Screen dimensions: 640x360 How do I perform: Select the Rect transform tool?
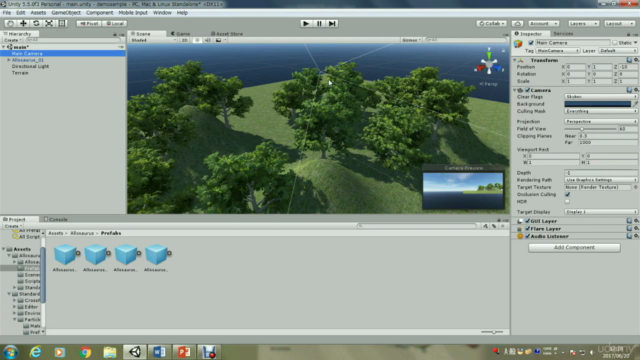62,23
